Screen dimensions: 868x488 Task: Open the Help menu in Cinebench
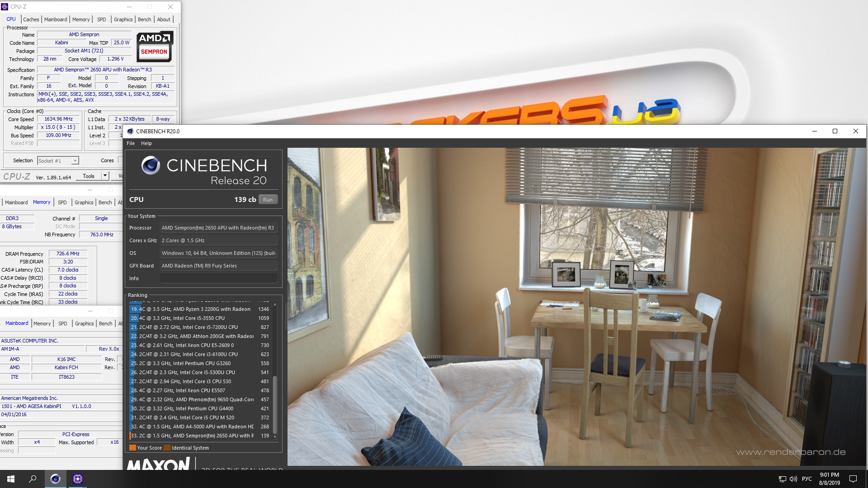(x=146, y=143)
